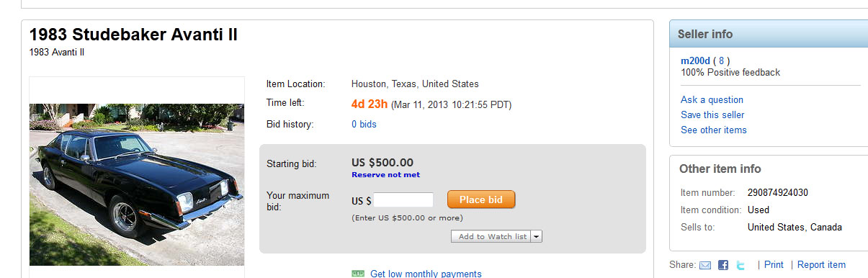This screenshot has width=868, height=278.
Task: Add item to Watch list
Action: click(491, 236)
